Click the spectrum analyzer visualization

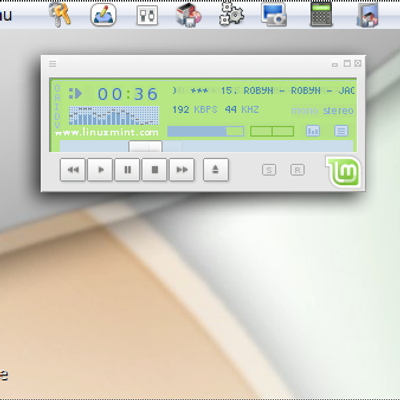click(114, 116)
